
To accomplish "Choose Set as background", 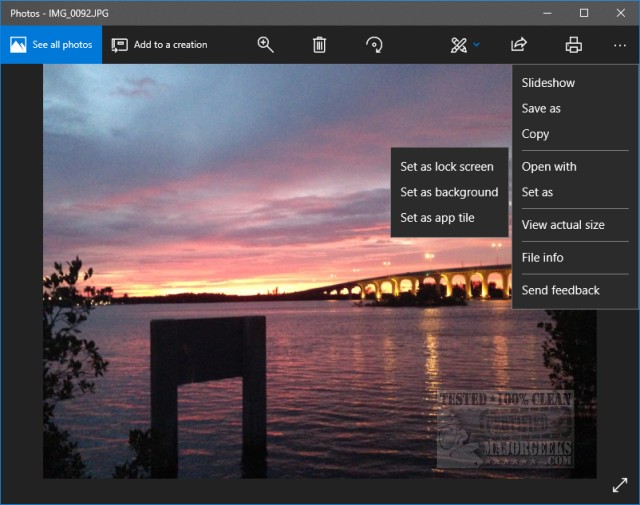I will tap(449, 192).
